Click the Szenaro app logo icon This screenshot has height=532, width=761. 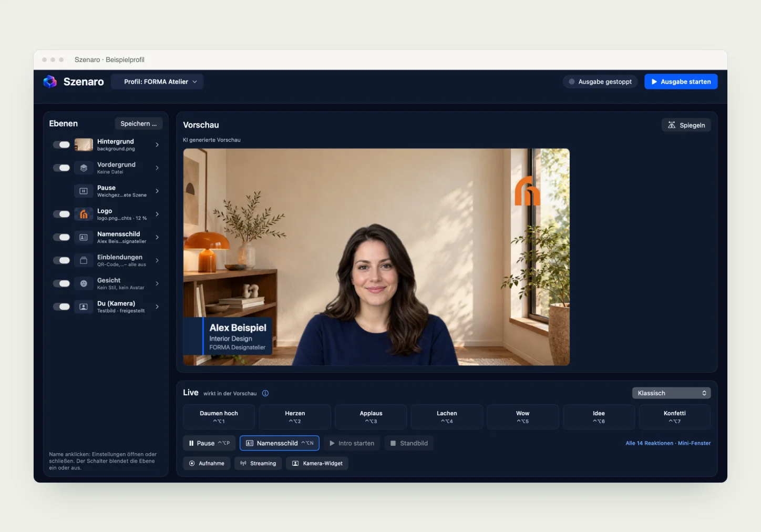click(x=50, y=81)
